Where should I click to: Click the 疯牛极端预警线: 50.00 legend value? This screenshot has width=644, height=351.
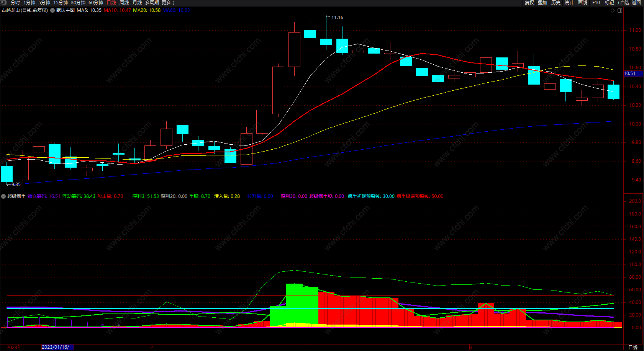click(x=420, y=196)
